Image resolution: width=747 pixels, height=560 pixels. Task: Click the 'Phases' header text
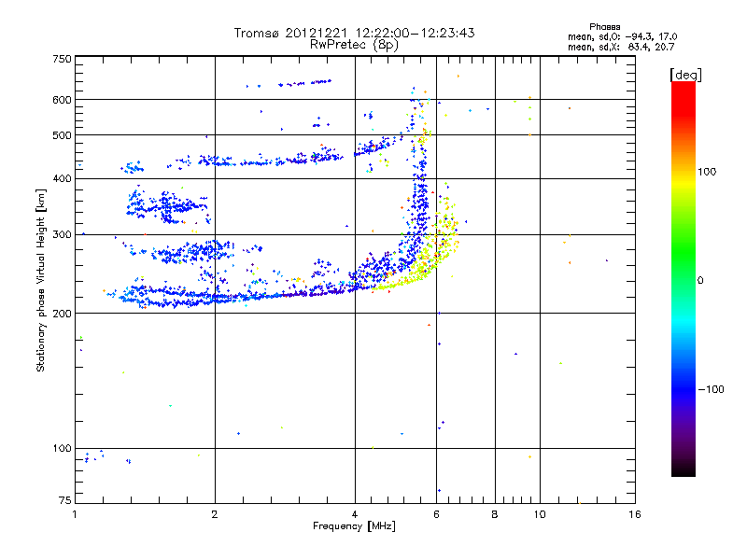pyautogui.click(x=604, y=27)
